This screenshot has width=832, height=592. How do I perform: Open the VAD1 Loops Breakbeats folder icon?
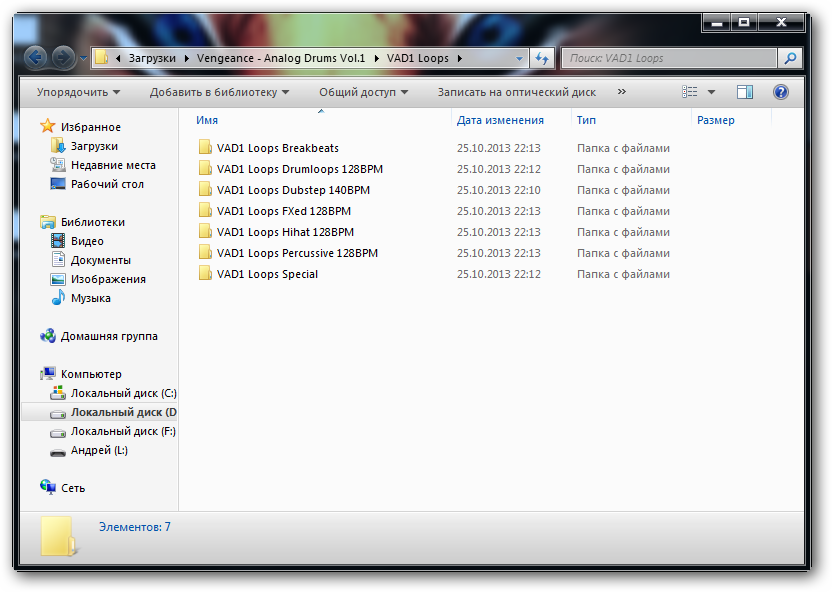tap(205, 148)
